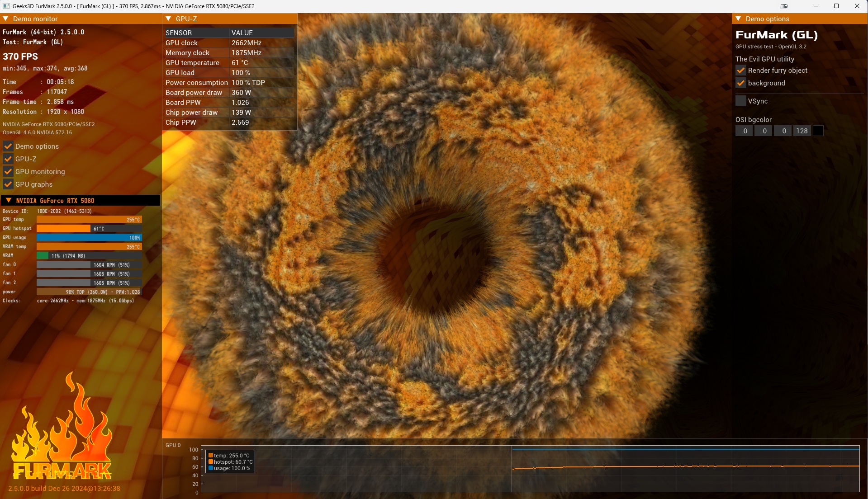Uncheck Render furry object option
868x499 pixels.
pos(740,70)
